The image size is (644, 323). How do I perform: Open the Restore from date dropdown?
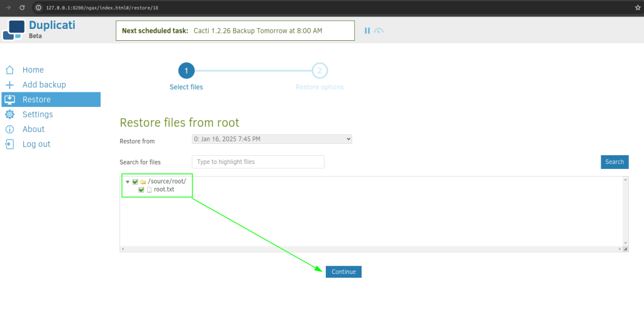[x=272, y=139]
